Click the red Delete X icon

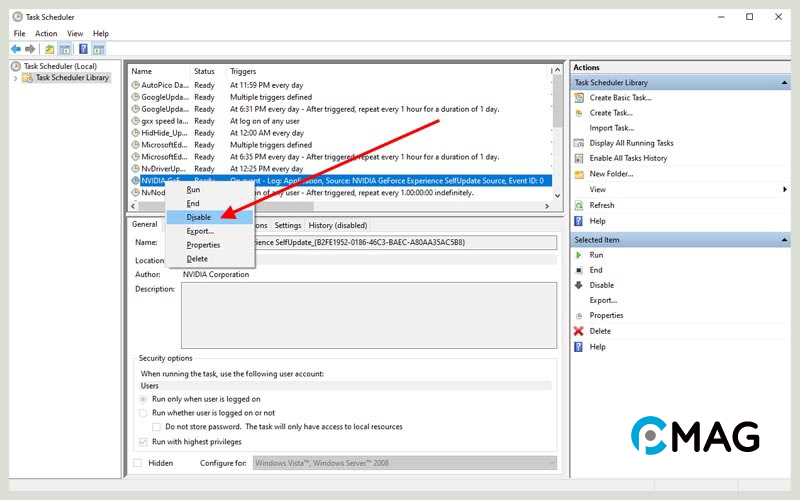click(579, 331)
